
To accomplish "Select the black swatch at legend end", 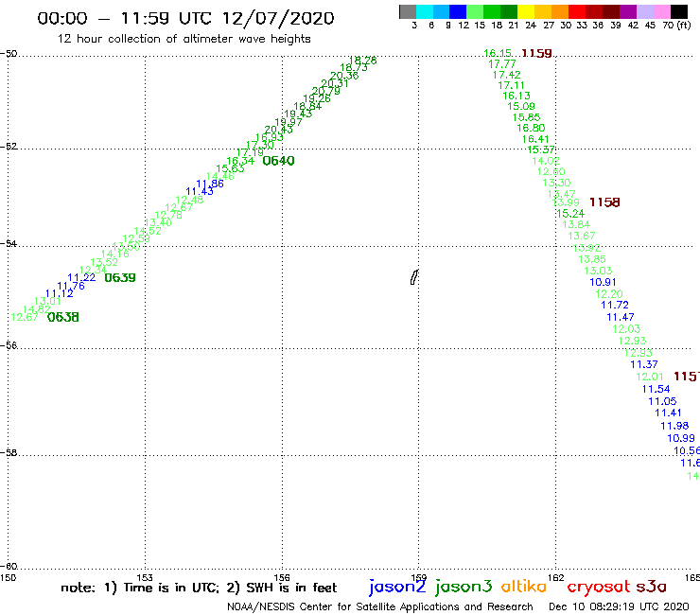I will click(x=678, y=12).
